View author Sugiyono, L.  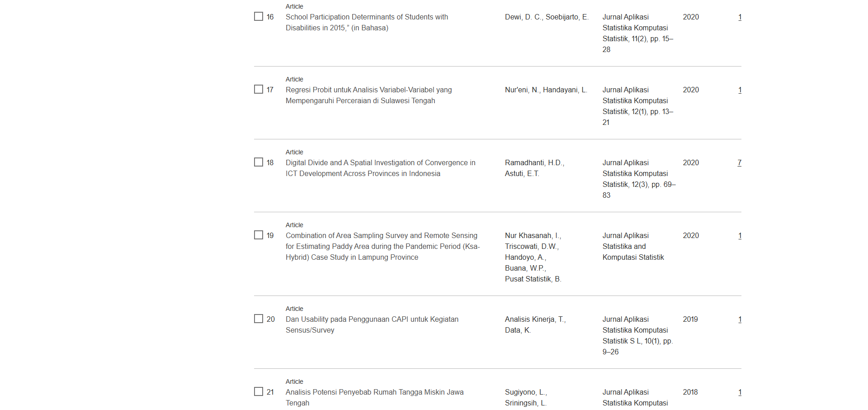click(x=525, y=392)
